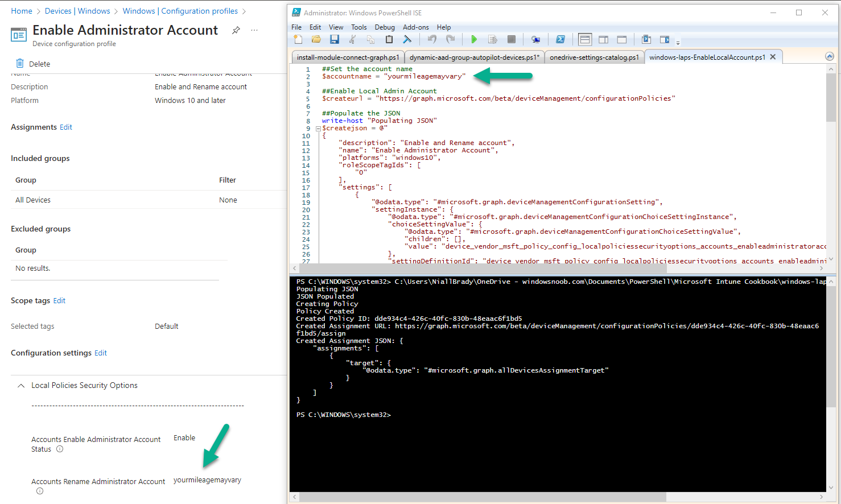Pin the Enable Administrator Account profile

236,30
